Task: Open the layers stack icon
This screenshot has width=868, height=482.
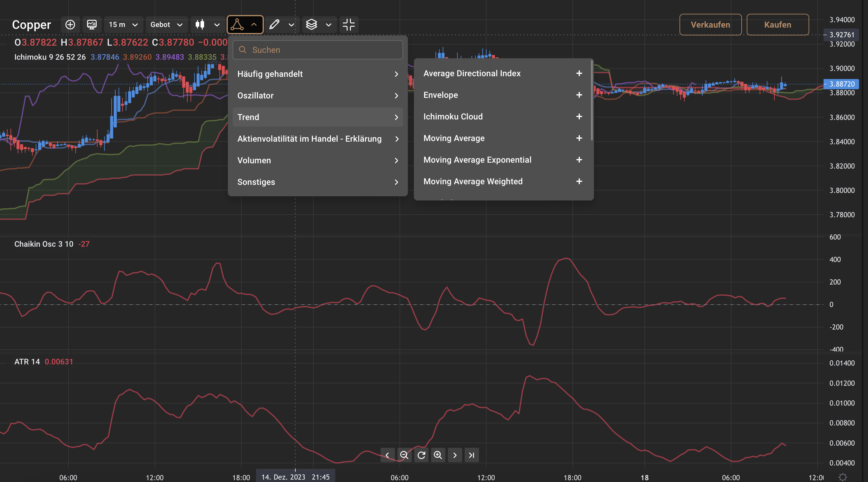Action: tap(311, 25)
